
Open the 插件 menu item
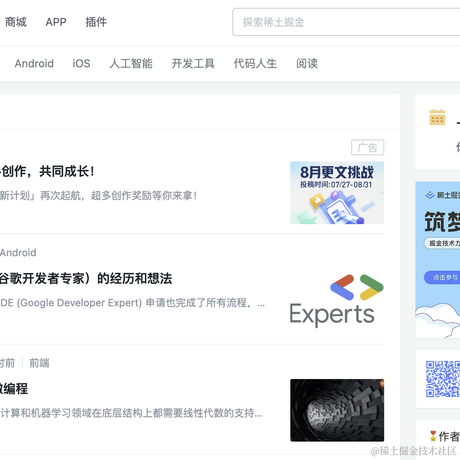[96, 22]
